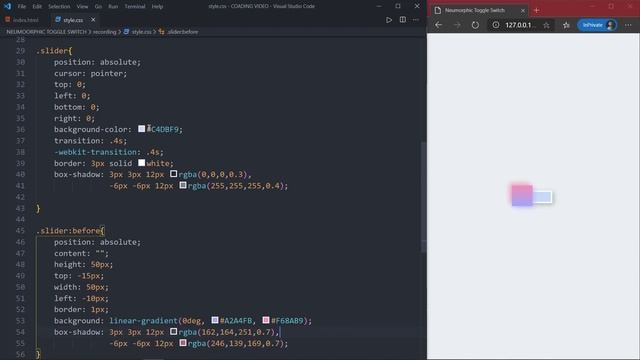Open editor More Actions ellipsis
640x360 pixels.
click(416, 20)
